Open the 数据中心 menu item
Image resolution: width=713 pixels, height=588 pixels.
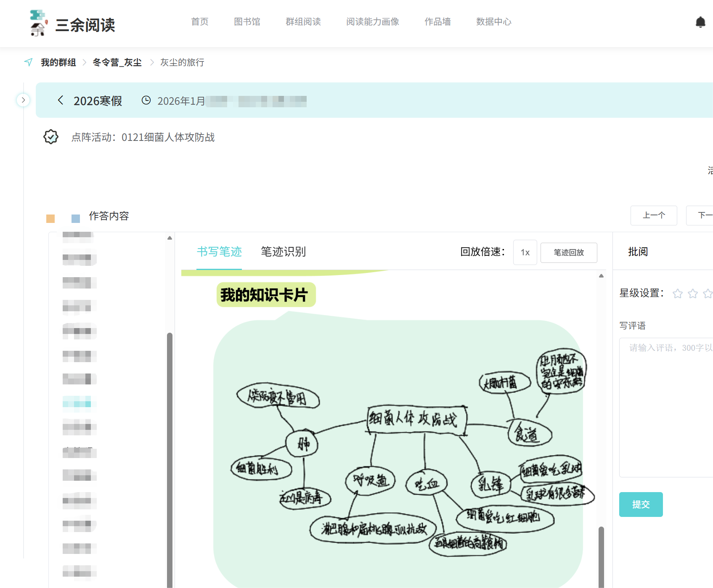tap(493, 22)
